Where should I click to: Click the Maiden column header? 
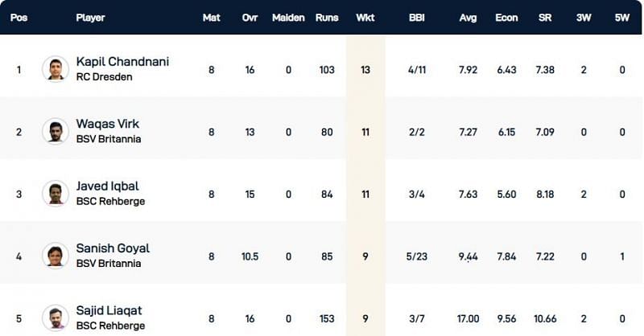pos(288,18)
